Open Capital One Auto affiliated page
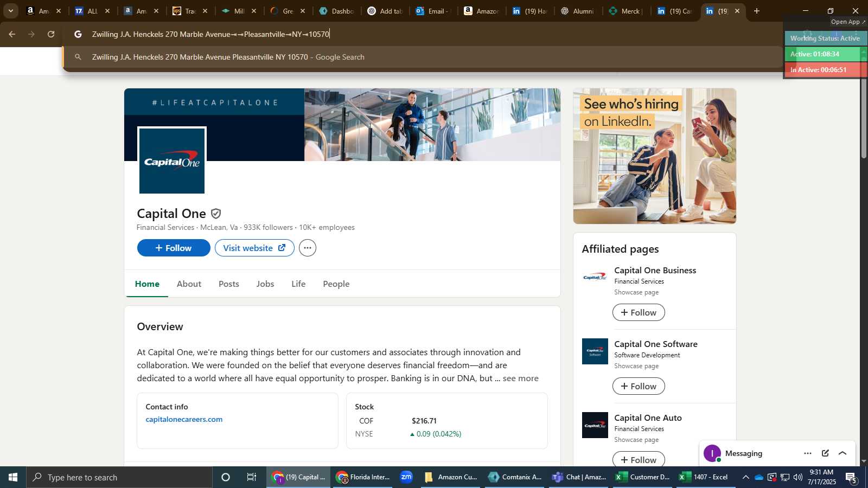The width and height of the screenshot is (868, 488). pyautogui.click(x=648, y=418)
